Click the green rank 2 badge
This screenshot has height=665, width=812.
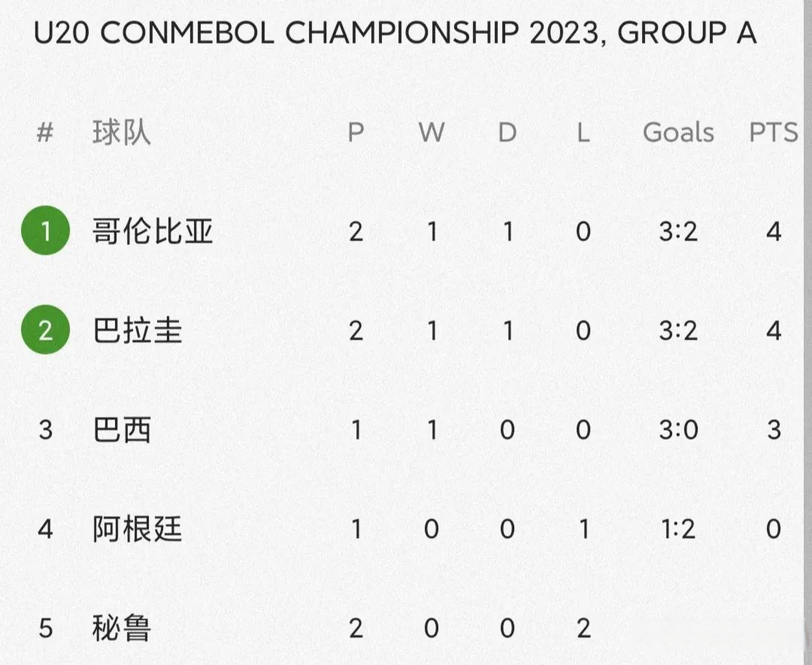(x=45, y=330)
